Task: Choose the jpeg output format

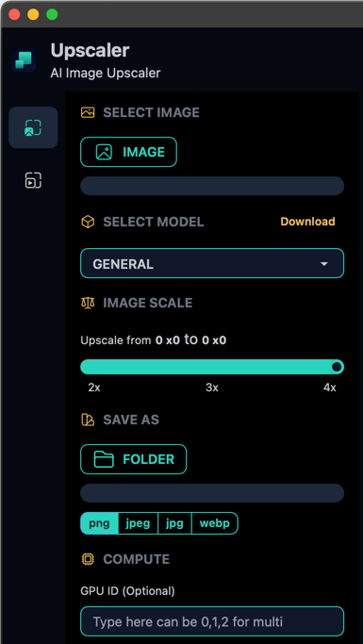Action: click(138, 523)
